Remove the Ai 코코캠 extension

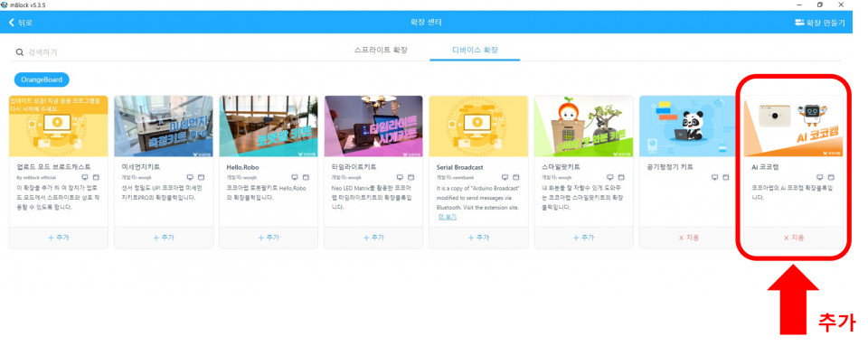[x=794, y=238]
